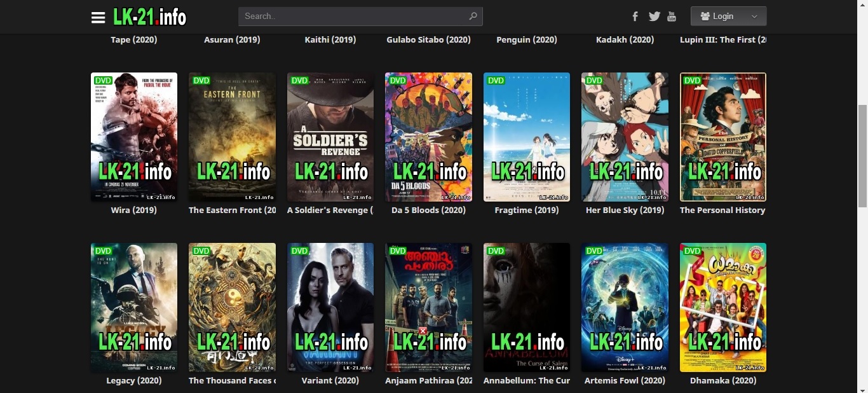Open the Gulabo Sitabo (2020) title link
Image resolution: width=868 pixels, height=393 pixels.
pos(428,39)
